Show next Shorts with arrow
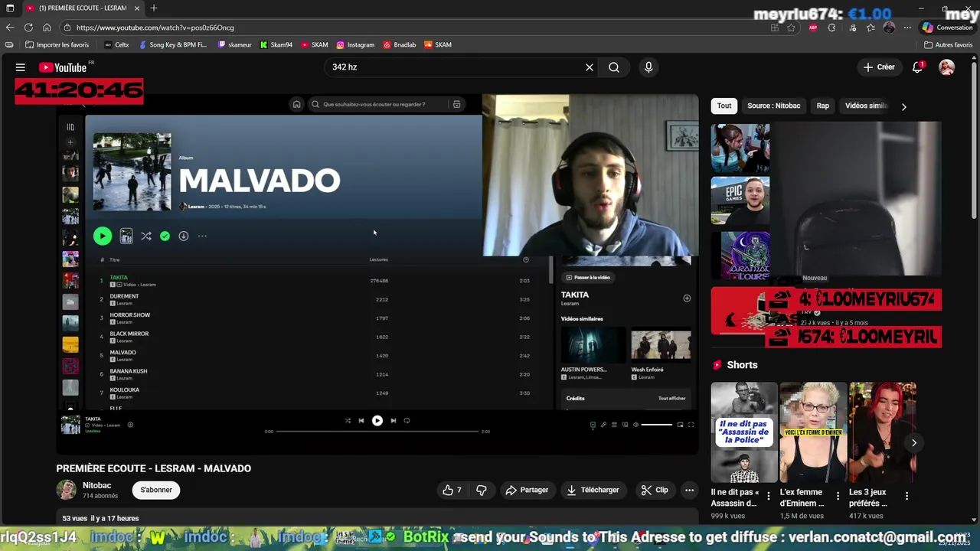Screen dimensions: 980x551 tap(913, 442)
